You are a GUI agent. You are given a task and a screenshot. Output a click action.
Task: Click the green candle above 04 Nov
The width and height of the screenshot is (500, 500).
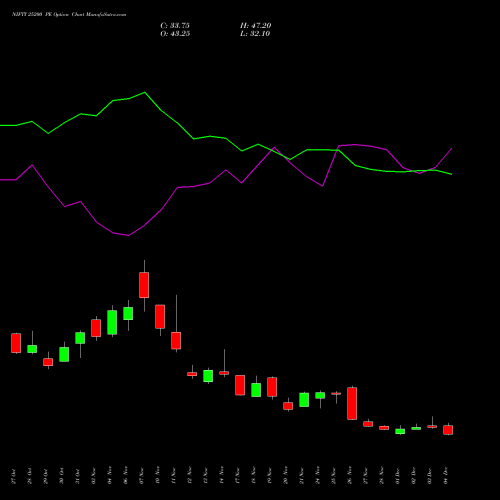coord(112,322)
